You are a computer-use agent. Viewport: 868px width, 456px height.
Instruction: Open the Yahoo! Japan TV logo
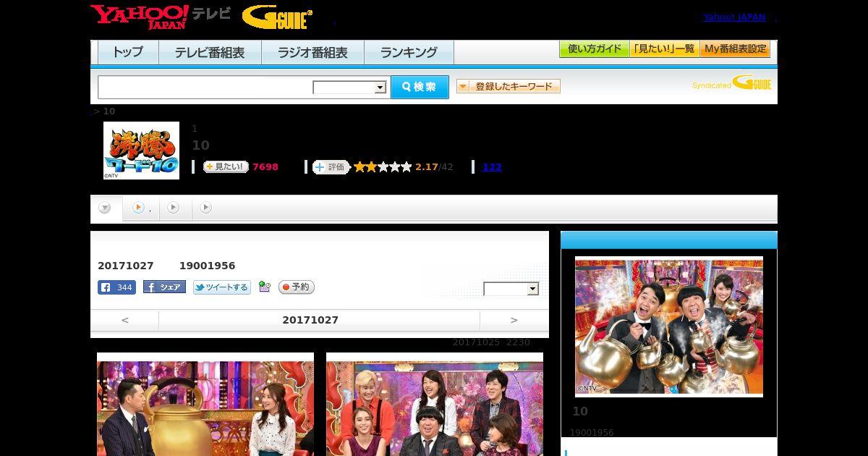point(161,16)
